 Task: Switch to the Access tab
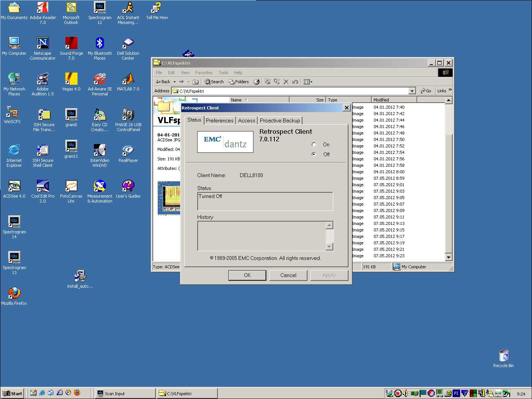pyautogui.click(x=247, y=120)
